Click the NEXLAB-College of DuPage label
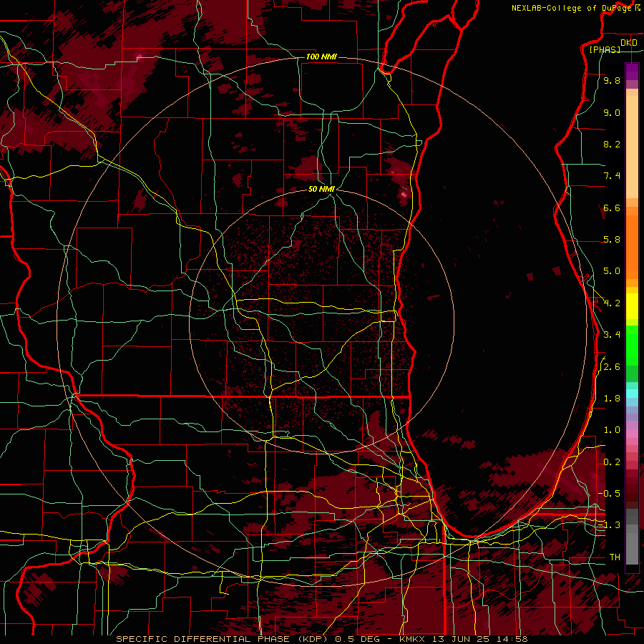This screenshot has height=644, width=644. coord(571,8)
